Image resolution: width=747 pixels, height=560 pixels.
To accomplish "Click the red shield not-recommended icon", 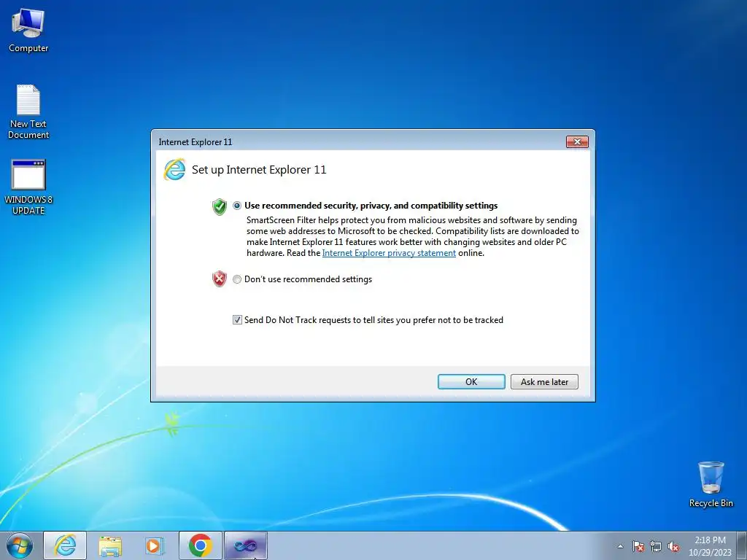I will coord(219,279).
